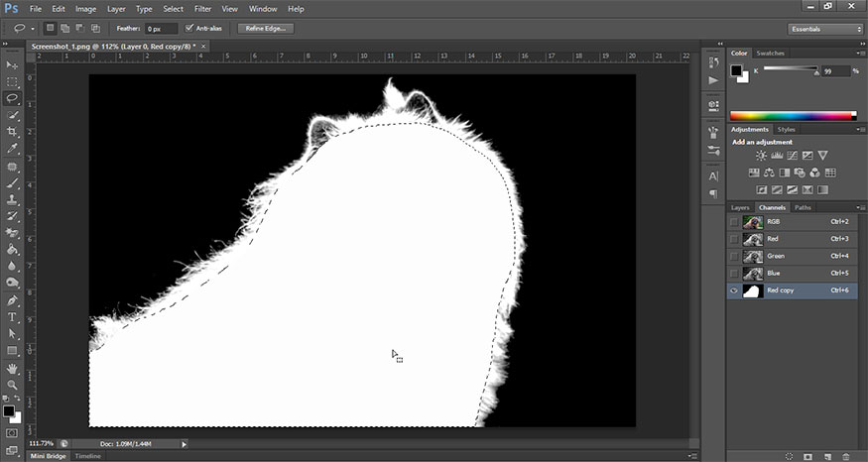This screenshot has height=462, width=868.
Task: Choose Add to selection mode
Action: pos(65,28)
